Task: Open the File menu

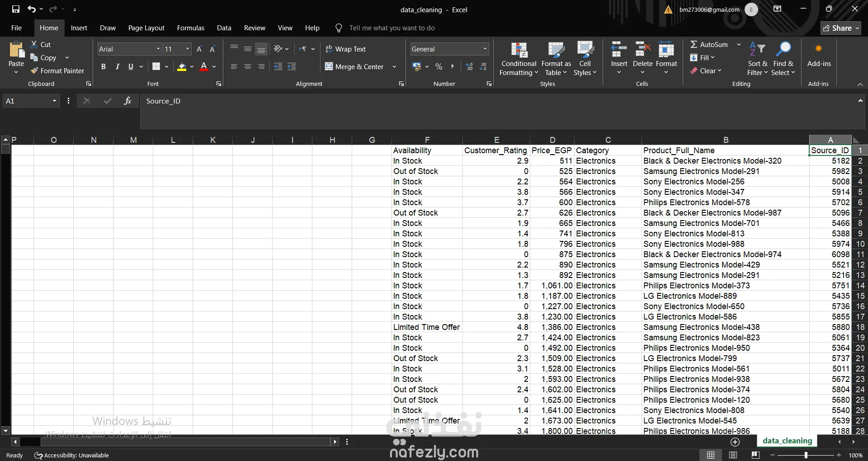Action: click(16, 28)
